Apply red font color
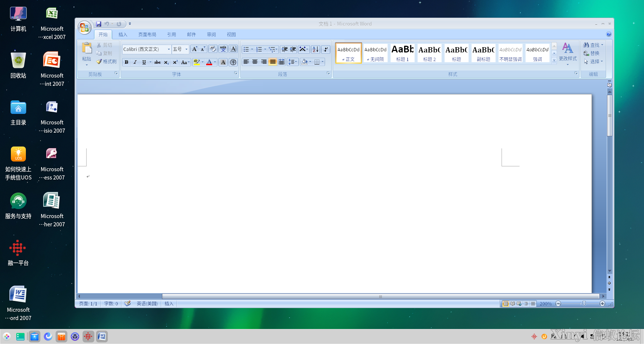Screen dimensions: 644x344 click(x=209, y=62)
